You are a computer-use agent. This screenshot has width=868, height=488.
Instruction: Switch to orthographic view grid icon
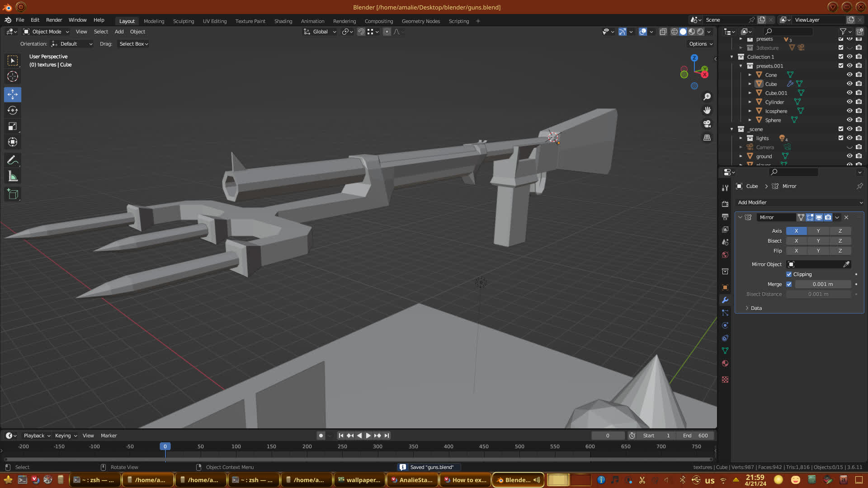click(707, 138)
